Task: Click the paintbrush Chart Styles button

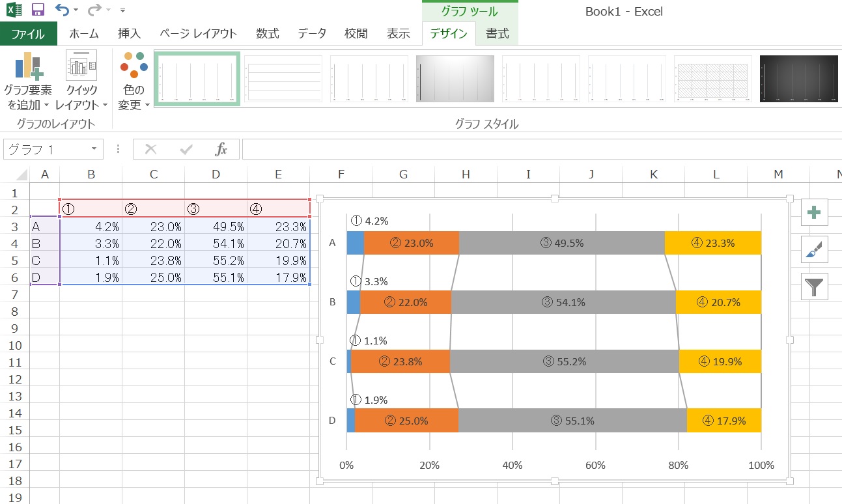Action: click(x=814, y=250)
